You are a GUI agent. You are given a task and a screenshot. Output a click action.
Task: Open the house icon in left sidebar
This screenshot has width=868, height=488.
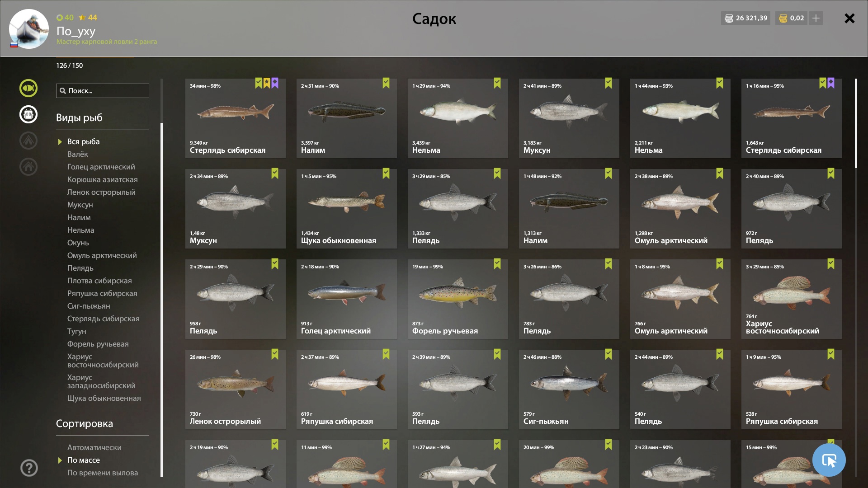28,167
